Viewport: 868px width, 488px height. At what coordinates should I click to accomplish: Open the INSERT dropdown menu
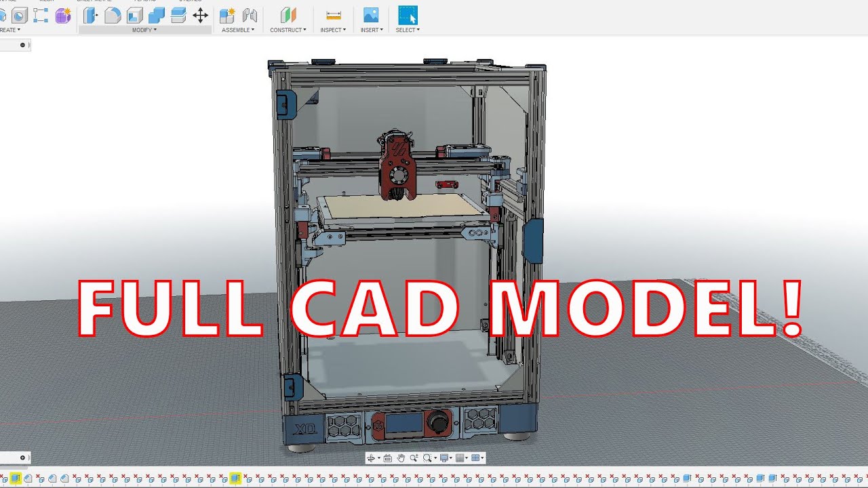pyautogui.click(x=372, y=30)
